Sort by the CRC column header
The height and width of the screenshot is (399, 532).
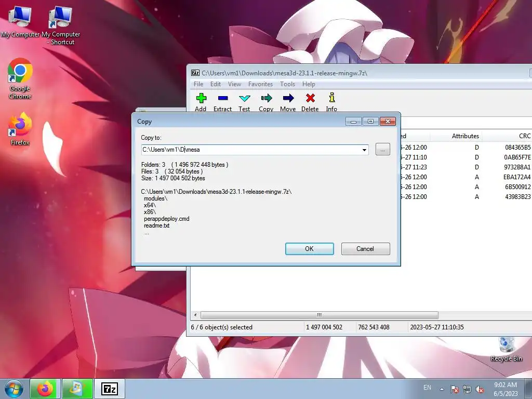(507, 136)
